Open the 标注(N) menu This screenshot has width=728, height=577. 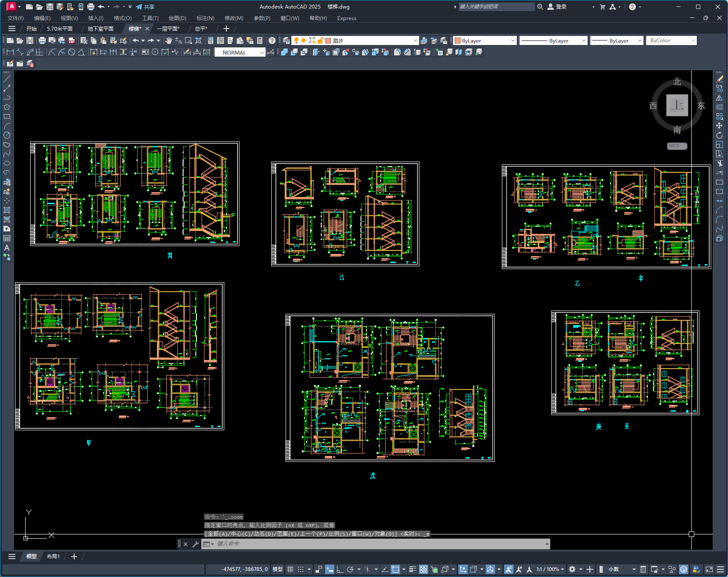pyautogui.click(x=206, y=18)
